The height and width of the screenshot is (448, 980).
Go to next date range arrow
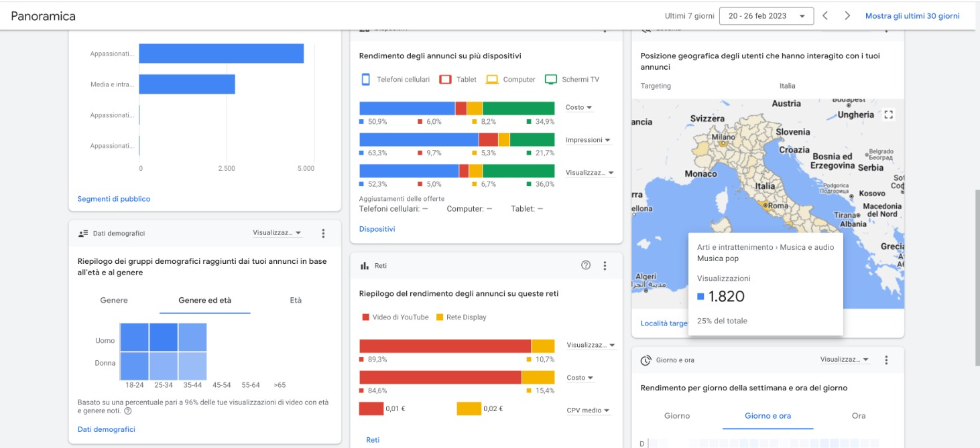click(847, 16)
